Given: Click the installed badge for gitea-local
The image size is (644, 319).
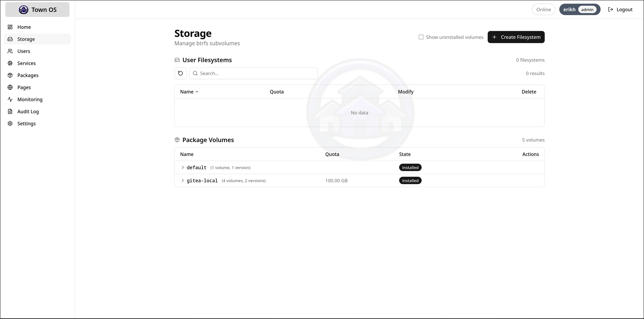Looking at the screenshot, I should pos(410,181).
